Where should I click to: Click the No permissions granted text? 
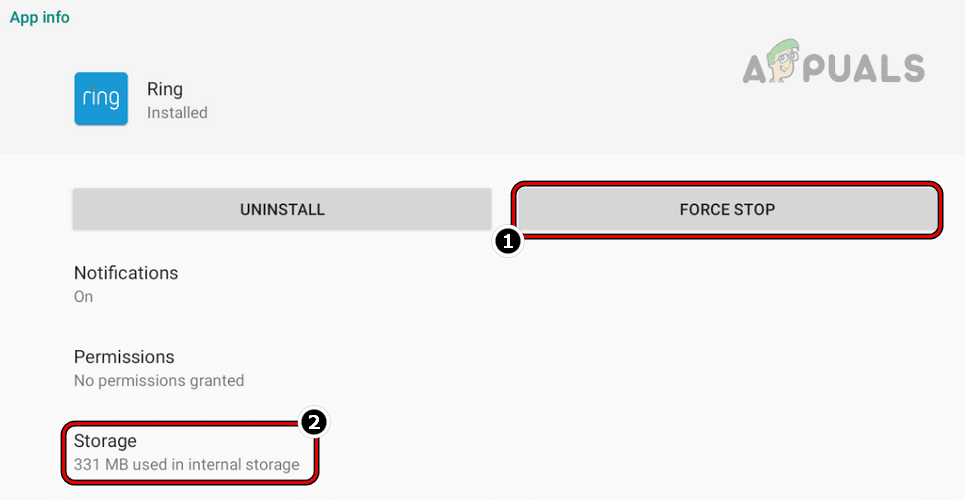[x=159, y=381]
